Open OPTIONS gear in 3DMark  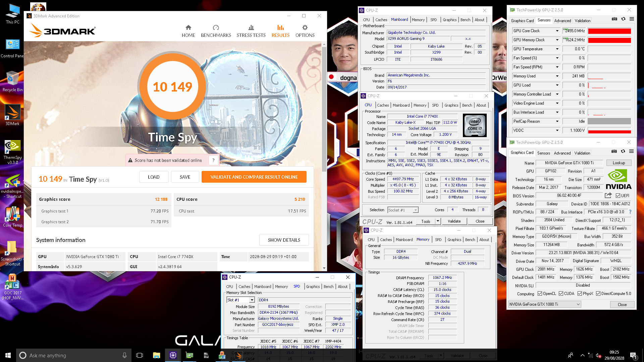coord(305,31)
